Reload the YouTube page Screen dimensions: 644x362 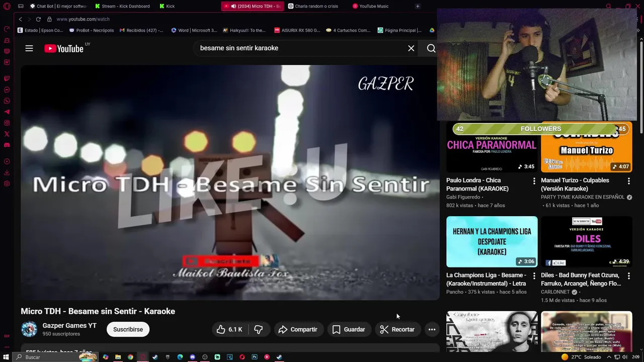click(x=38, y=19)
